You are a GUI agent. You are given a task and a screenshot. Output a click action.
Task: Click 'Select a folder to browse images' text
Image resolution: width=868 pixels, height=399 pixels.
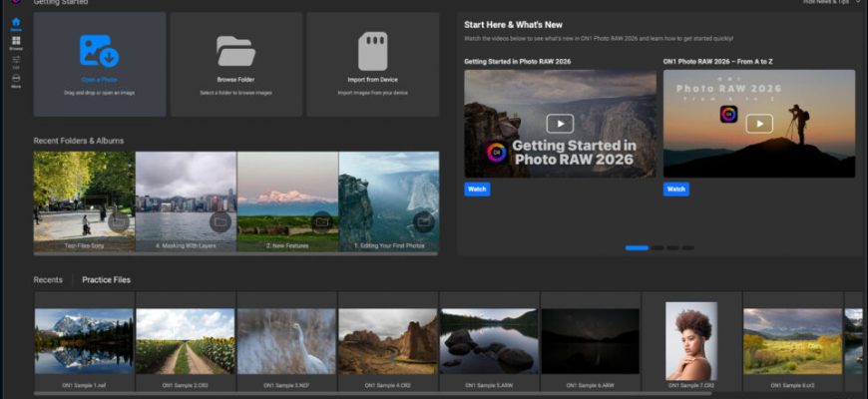pos(235,93)
